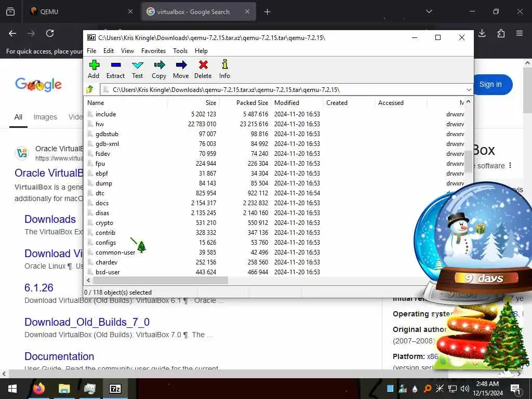Open the Downloads sitelink

point(50,219)
